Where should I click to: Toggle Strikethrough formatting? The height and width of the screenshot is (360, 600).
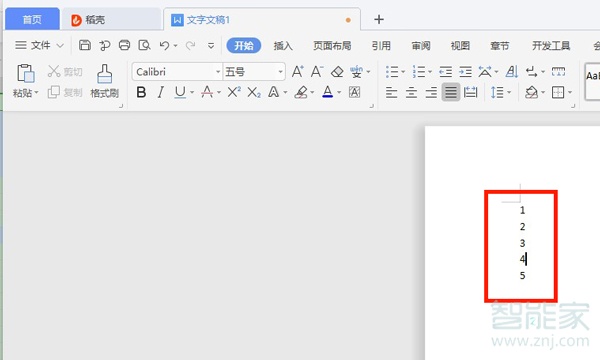tap(207, 92)
